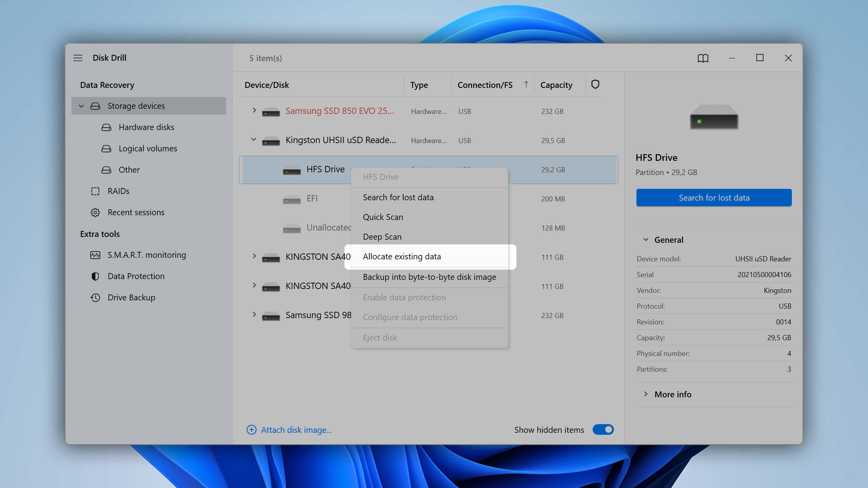Click the plus icon beside Attach disk image

click(251, 430)
